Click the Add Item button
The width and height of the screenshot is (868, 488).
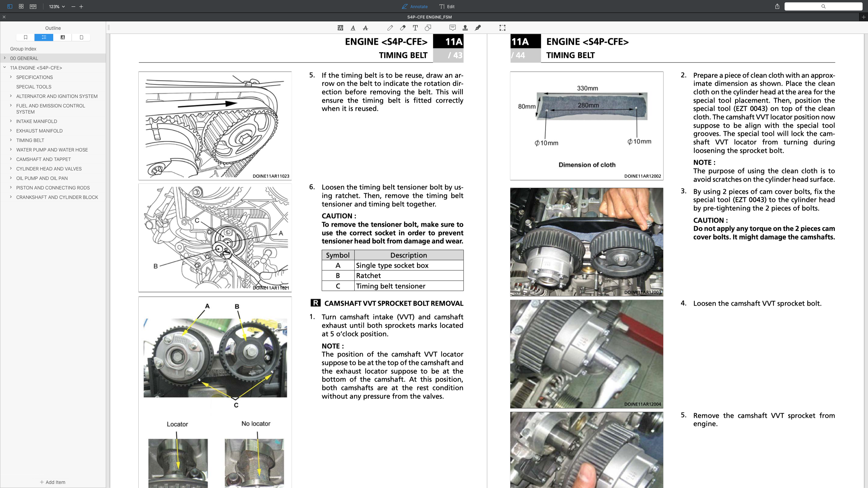[53, 482]
